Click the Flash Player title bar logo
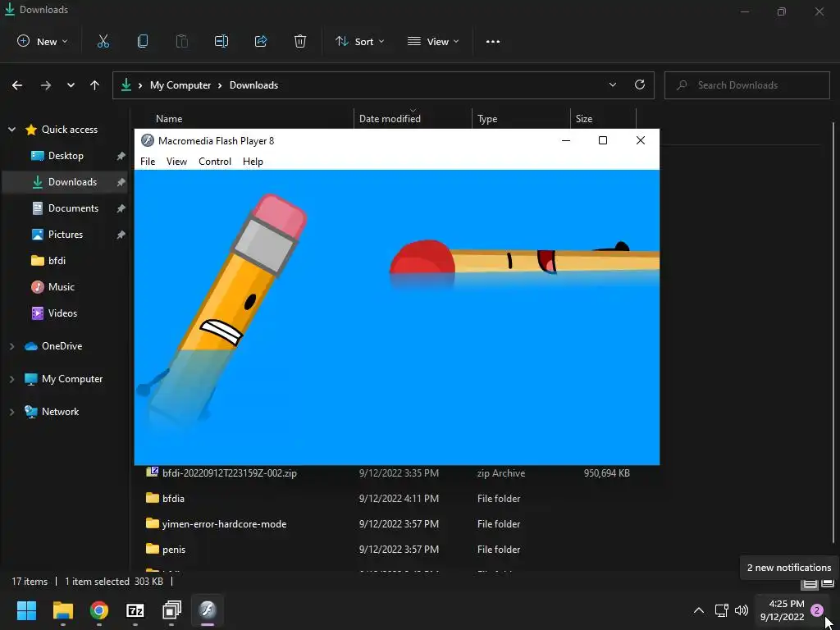 148,140
